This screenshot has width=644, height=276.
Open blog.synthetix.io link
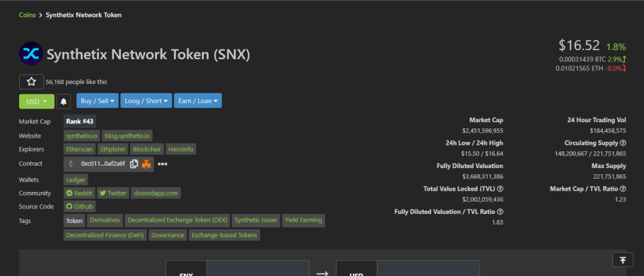coord(127,136)
